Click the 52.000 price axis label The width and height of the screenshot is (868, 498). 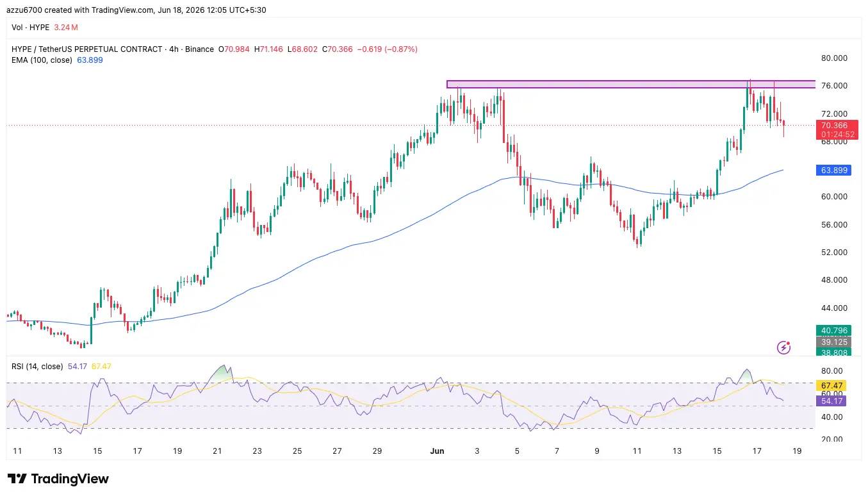[834, 253]
